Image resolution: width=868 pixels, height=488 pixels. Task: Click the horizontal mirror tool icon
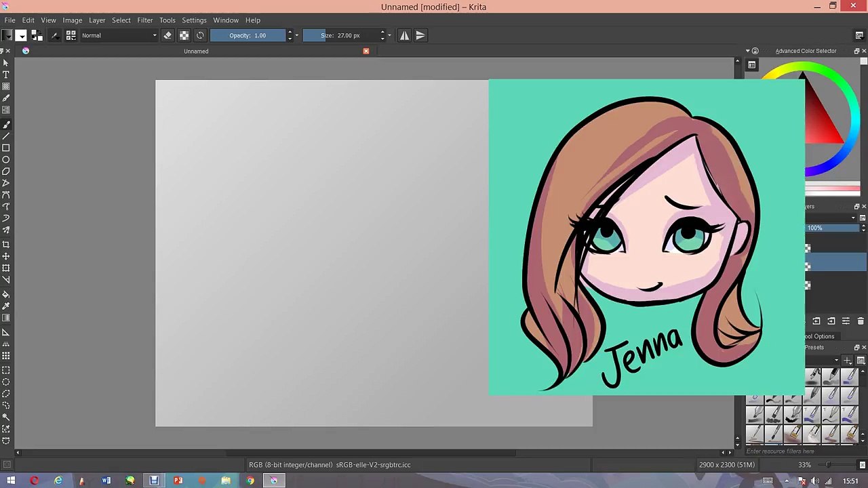404,35
